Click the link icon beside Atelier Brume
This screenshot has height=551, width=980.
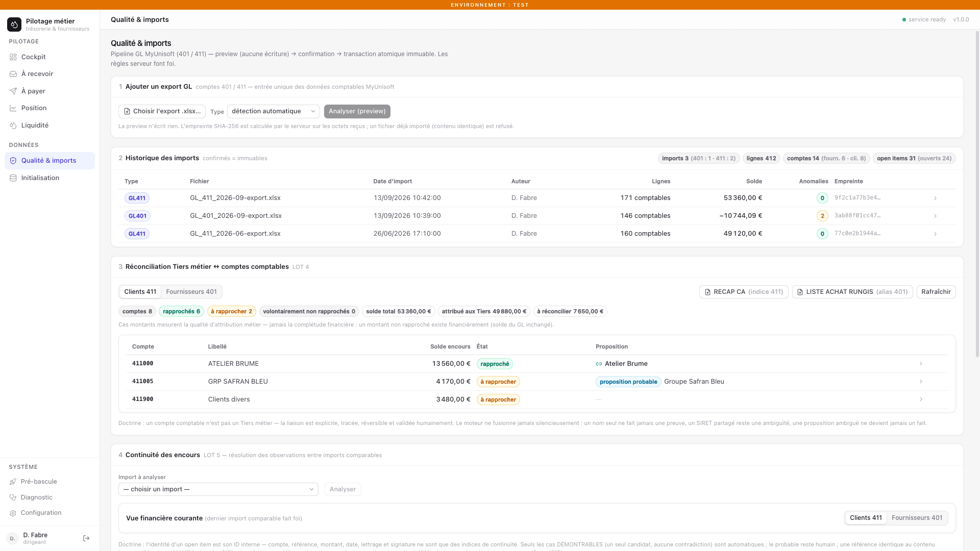(599, 364)
